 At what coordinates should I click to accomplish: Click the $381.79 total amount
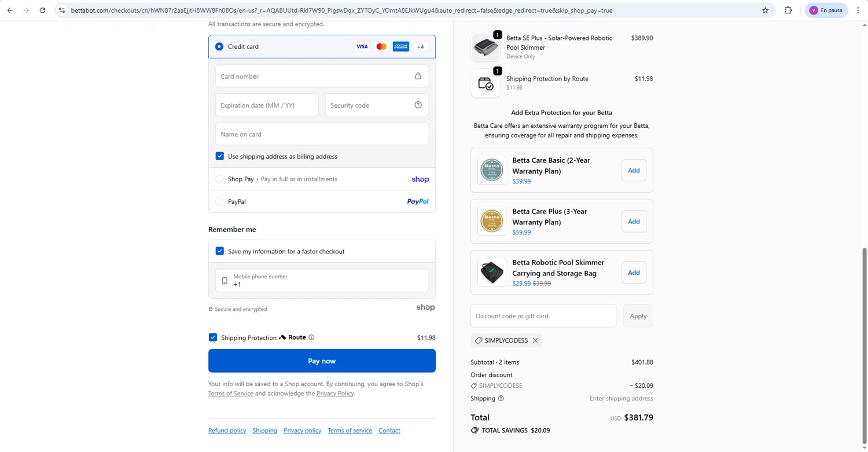click(639, 417)
